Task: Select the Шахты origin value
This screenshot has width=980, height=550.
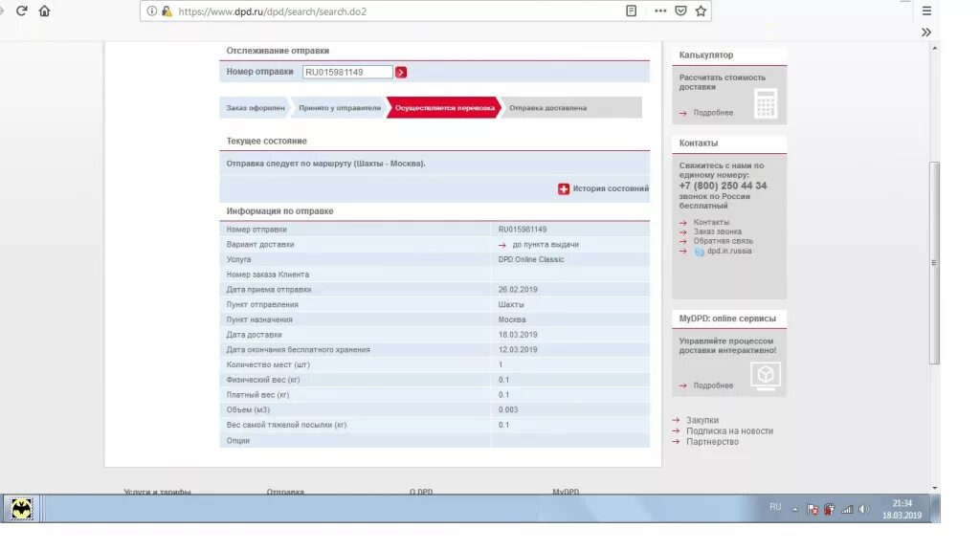Action: [511, 304]
